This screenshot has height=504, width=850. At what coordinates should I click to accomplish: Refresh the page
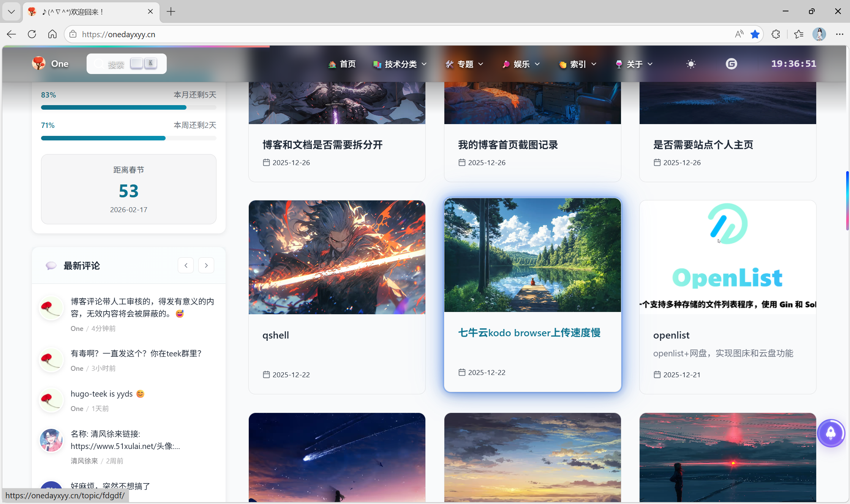click(x=32, y=34)
